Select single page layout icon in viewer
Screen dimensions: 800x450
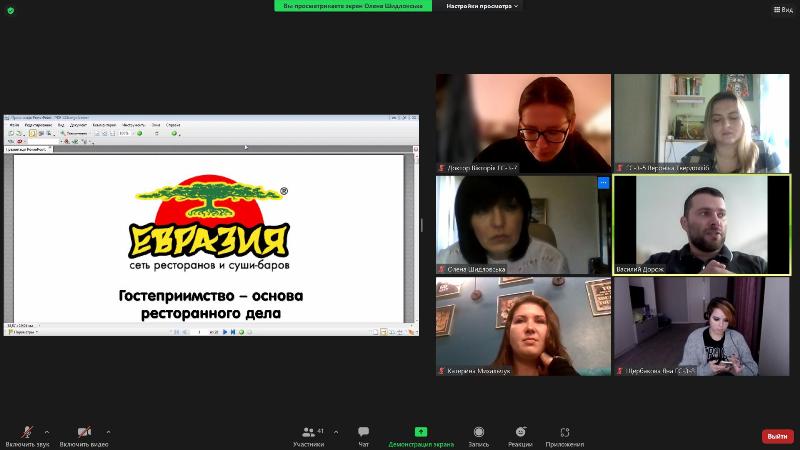pyautogui.click(x=376, y=332)
